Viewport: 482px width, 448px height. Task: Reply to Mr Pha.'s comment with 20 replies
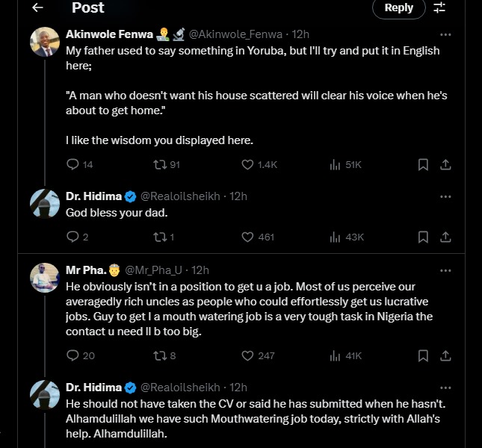pyautogui.click(x=72, y=355)
